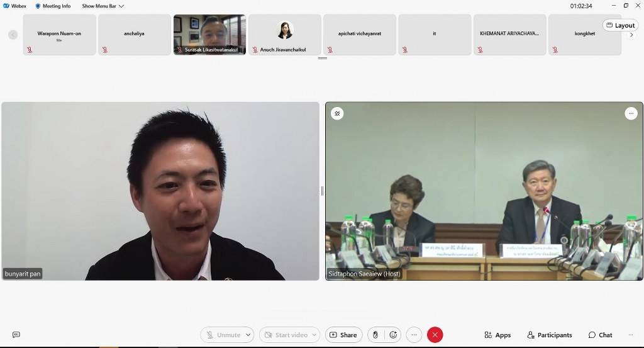Click muted mic icon on Anuch Jiravanchaikul

(255, 50)
